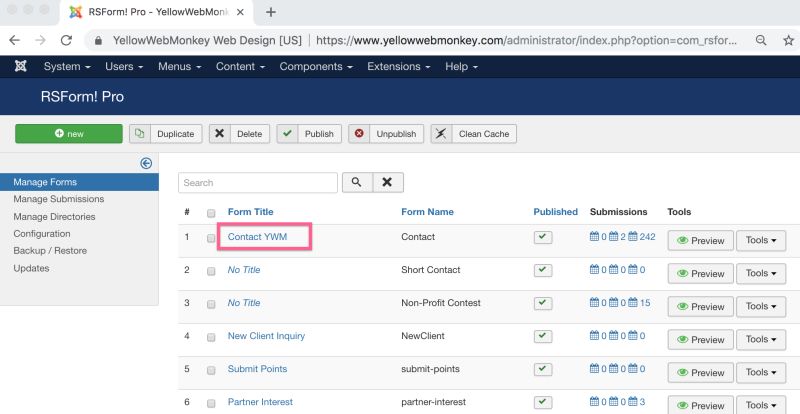This screenshot has height=414, width=800.
Task: Select Submit Points row checkbox
Action: pyautogui.click(x=211, y=370)
